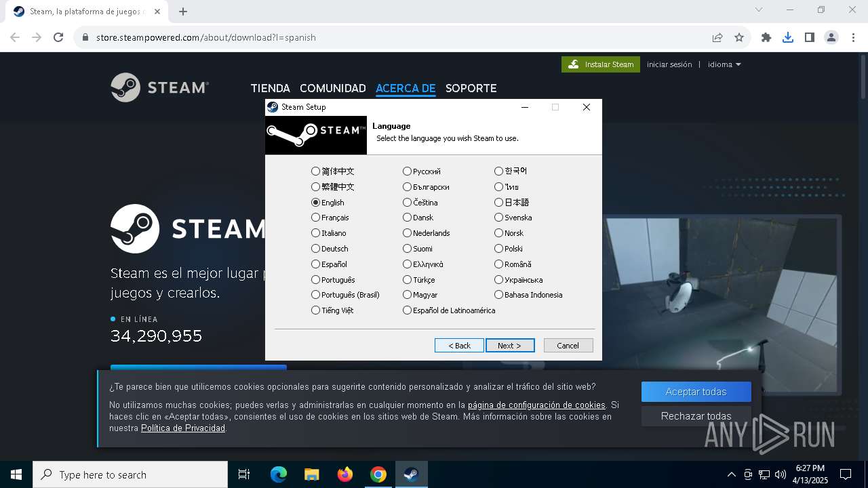The height and width of the screenshot is (488, 868).
Task: Click Next in Steam Setup
Action: pyautogui.click(x=510, y=346)
